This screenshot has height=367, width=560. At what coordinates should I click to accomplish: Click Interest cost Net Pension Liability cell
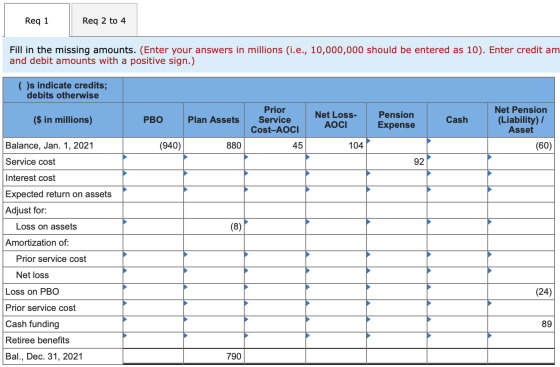(x=521, y=178)
